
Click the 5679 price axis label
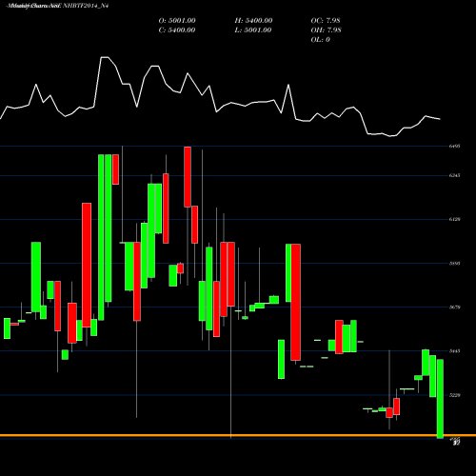[x=454, y=307]
